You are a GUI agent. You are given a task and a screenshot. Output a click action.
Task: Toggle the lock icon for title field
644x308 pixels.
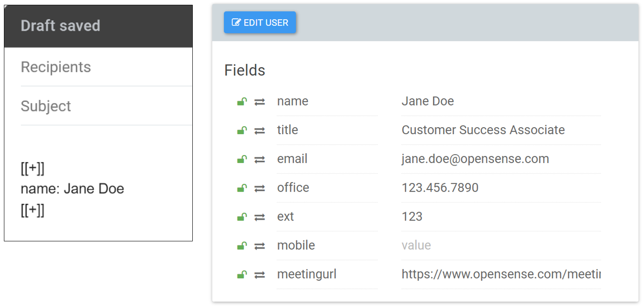[x=242, y=130]
